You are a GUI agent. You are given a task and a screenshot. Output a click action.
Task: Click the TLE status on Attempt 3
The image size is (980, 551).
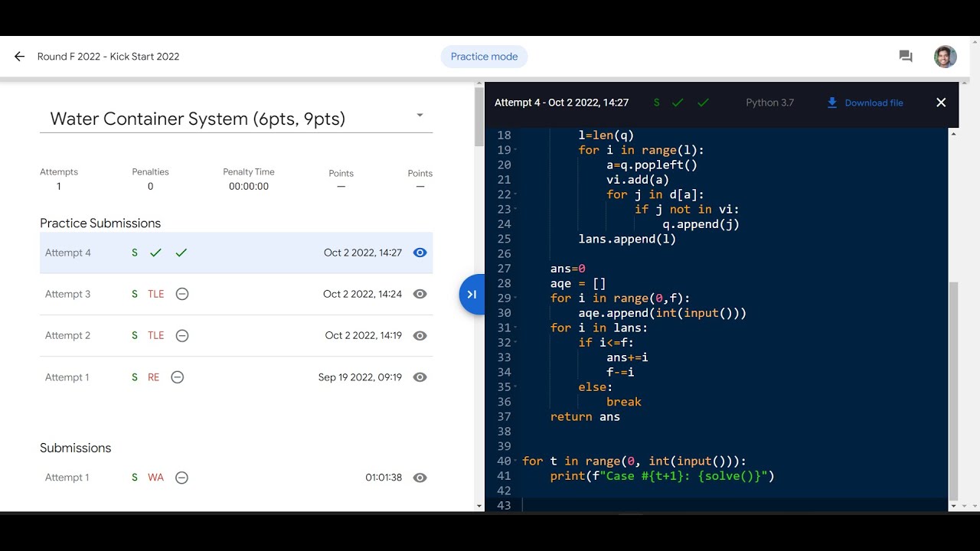(156, 294)
